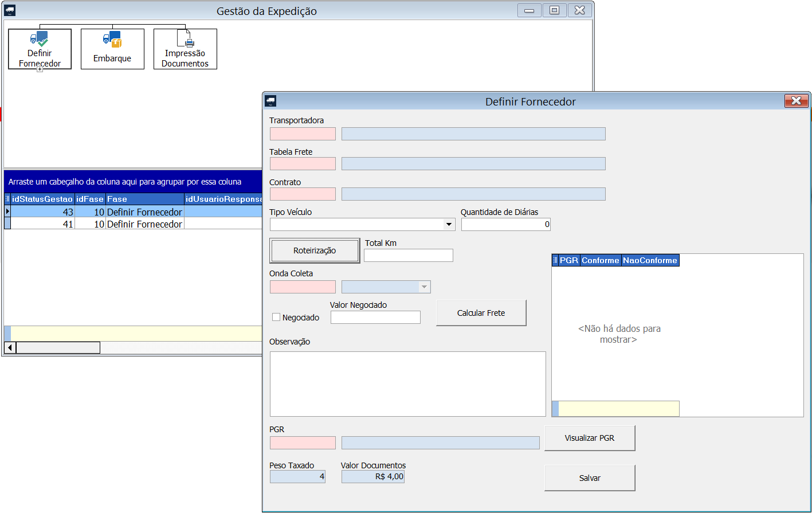The image size is (812, 513).
Task: Focus the Onda Coleta code field
Action: (303, 287)
